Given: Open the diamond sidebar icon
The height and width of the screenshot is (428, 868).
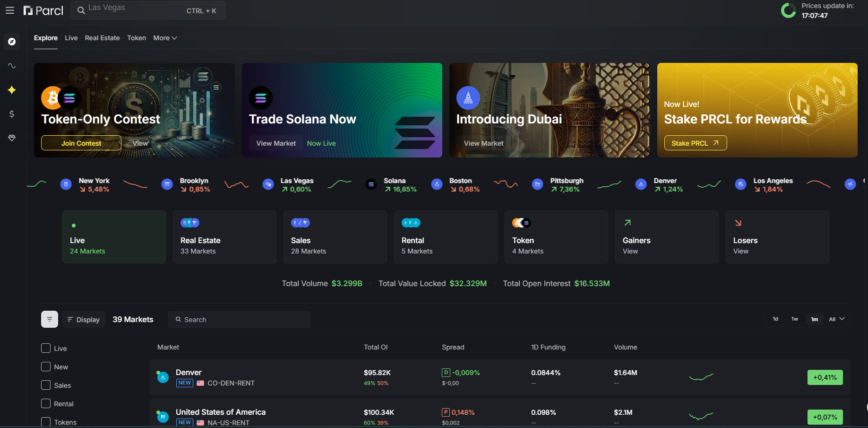Looking at the screenshot, I should coord(12,138).
